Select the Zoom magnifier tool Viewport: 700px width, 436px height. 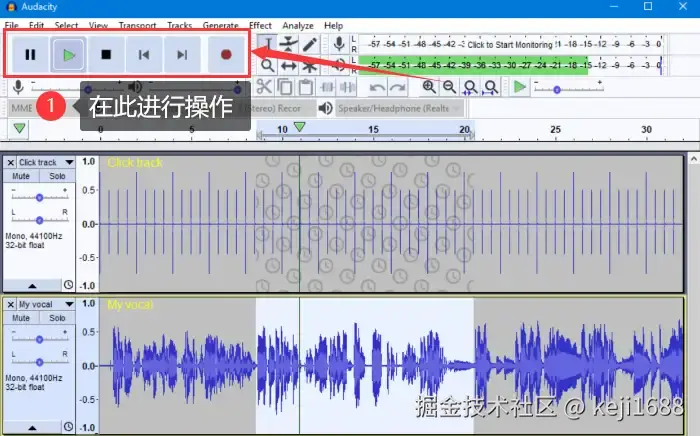point(268,66)
